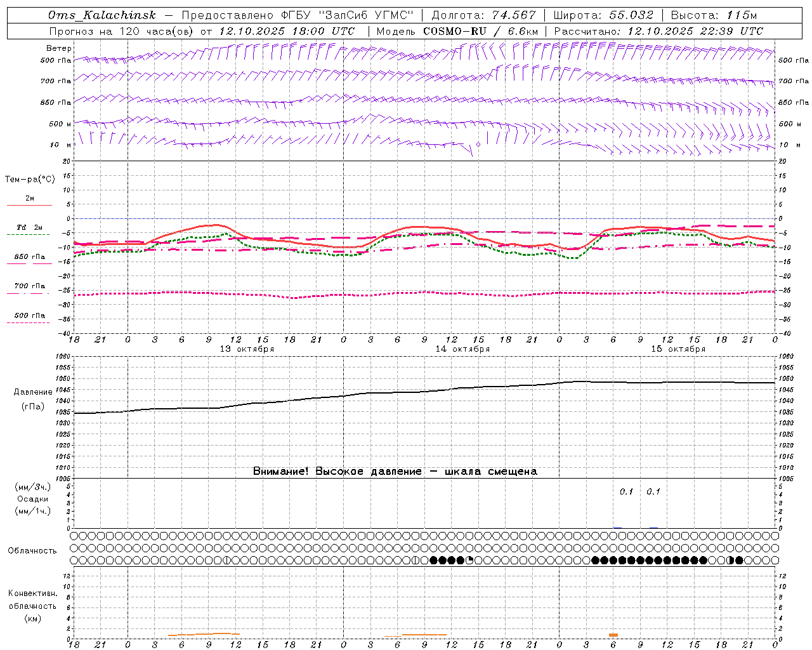
Task: Click the 'Облачность' cloudiness label
Action: (x=32, y=551)
